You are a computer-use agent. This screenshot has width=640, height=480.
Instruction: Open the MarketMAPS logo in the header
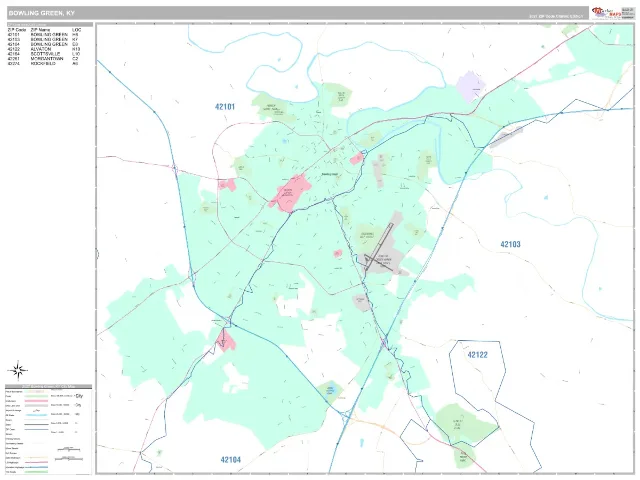[607, 12]
